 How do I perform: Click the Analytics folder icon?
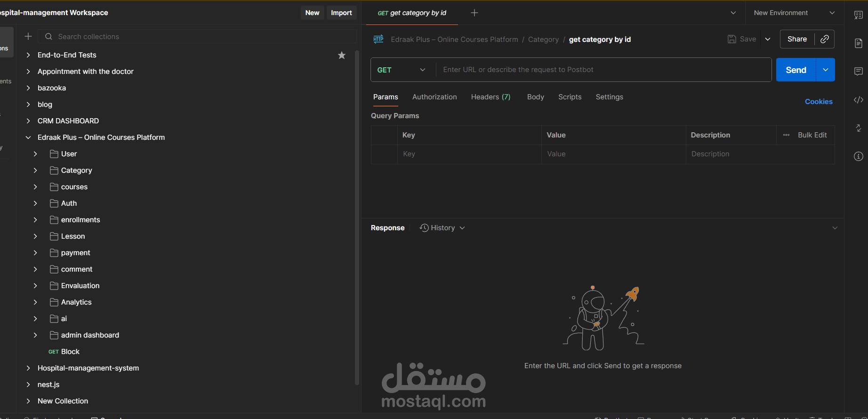pos(54,302)
